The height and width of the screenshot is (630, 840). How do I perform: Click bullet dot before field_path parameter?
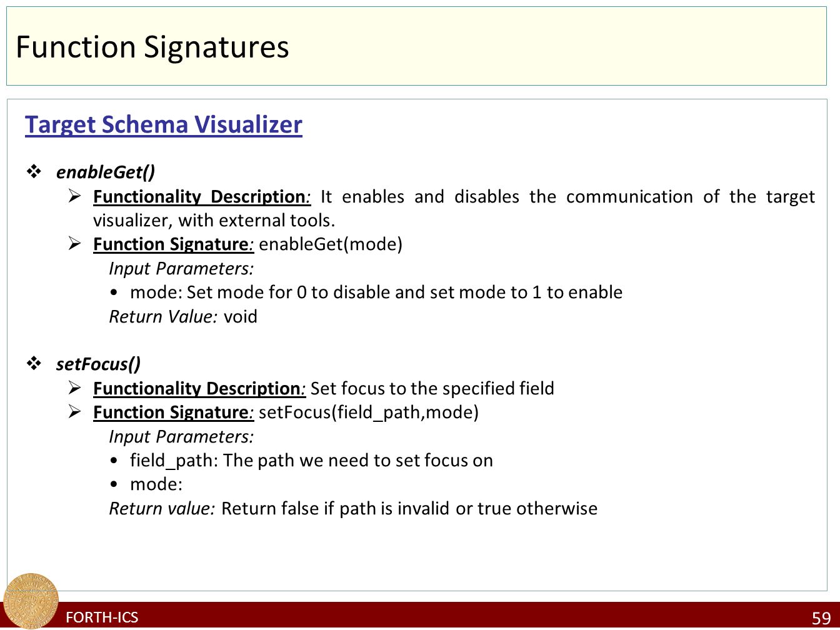(113, 461)
